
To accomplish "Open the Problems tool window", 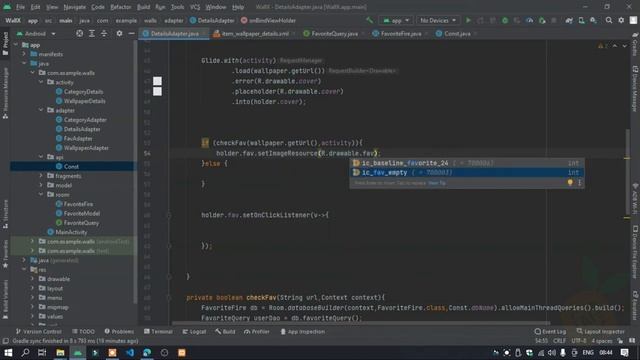I will pos(119,331).
